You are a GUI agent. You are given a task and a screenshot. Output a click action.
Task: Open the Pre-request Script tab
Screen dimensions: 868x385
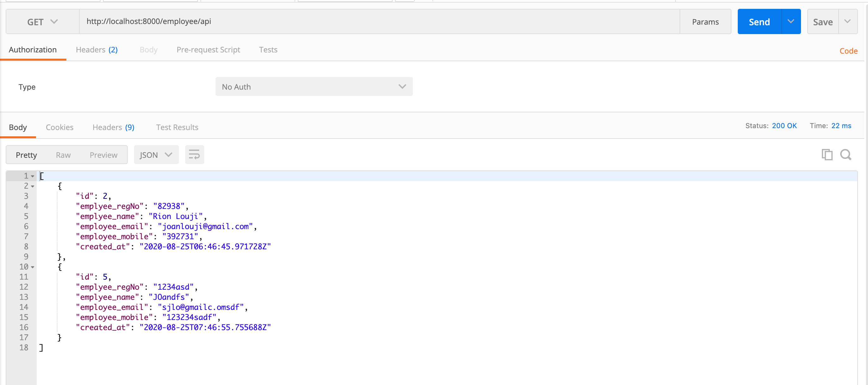208,50
